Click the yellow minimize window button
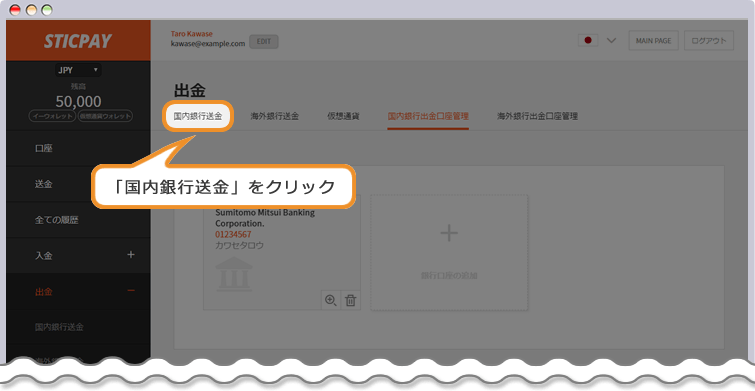 [x=31, y=10]
